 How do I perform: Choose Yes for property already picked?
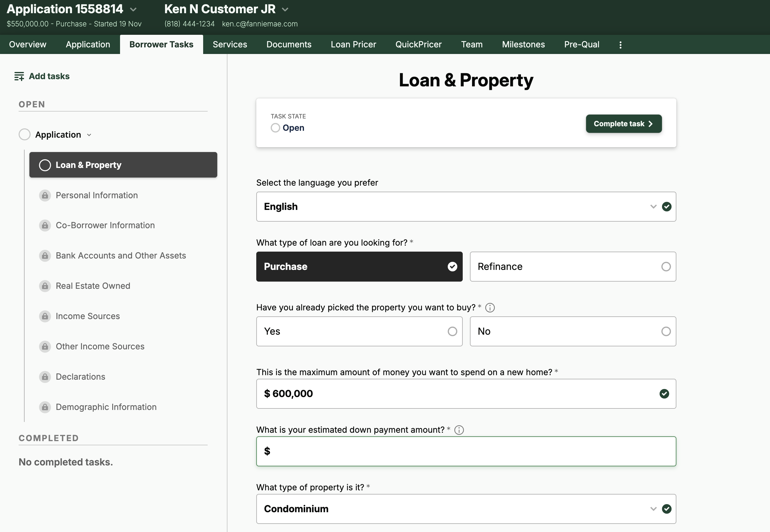coord(359,331)
